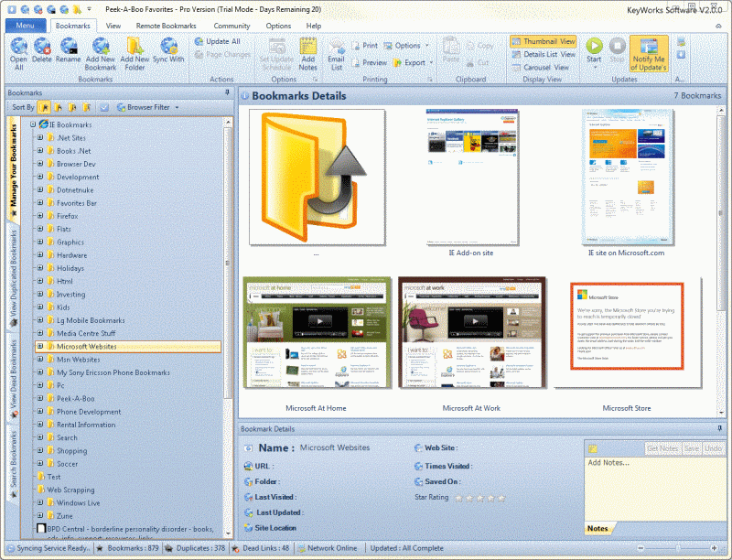
Task: Expand the Favorites Bar folder
Action: point(40,203)
